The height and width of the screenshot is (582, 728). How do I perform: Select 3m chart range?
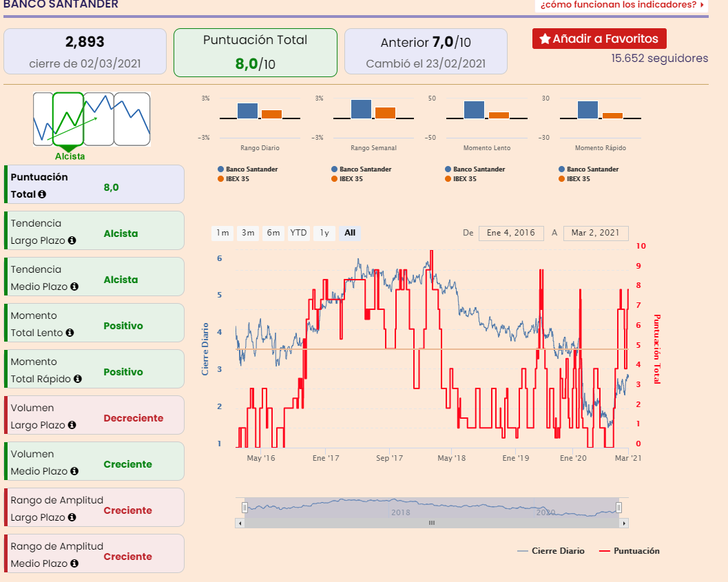click(248, 233)
